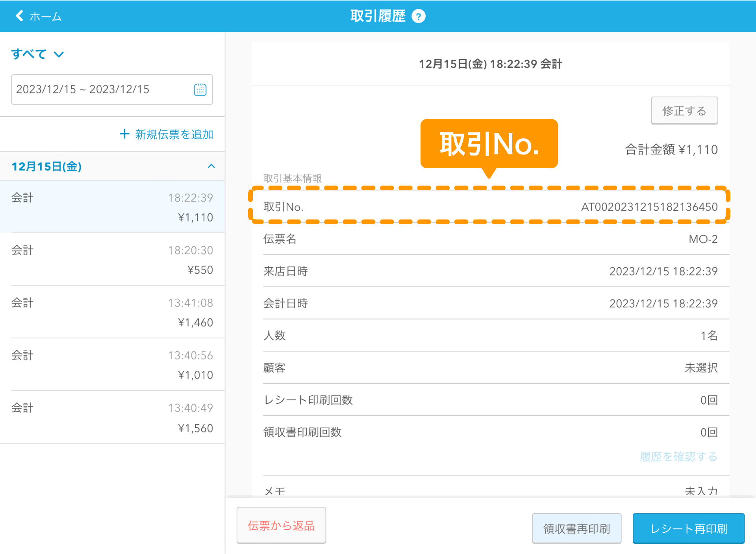756x554 pixels.
Task: Select the 18:20:30 ¥550 transaction
Action: point(112,260)
